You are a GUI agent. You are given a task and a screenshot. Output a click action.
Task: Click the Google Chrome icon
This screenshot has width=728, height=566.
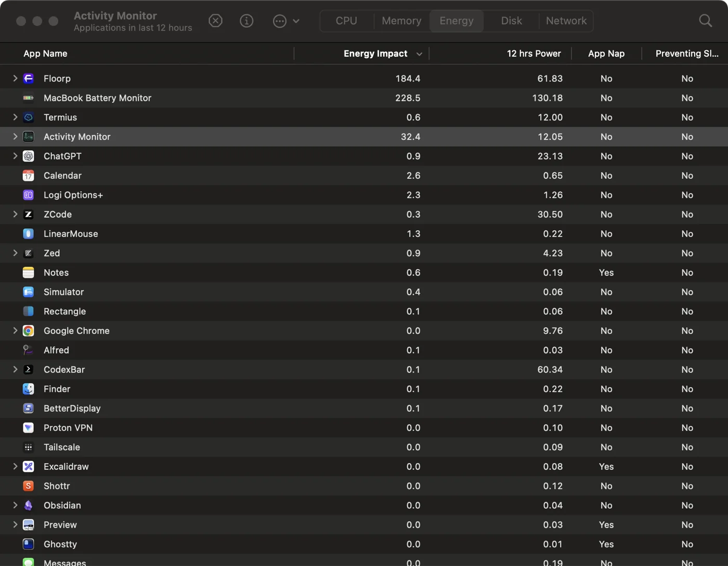click(x=29, y=331)
